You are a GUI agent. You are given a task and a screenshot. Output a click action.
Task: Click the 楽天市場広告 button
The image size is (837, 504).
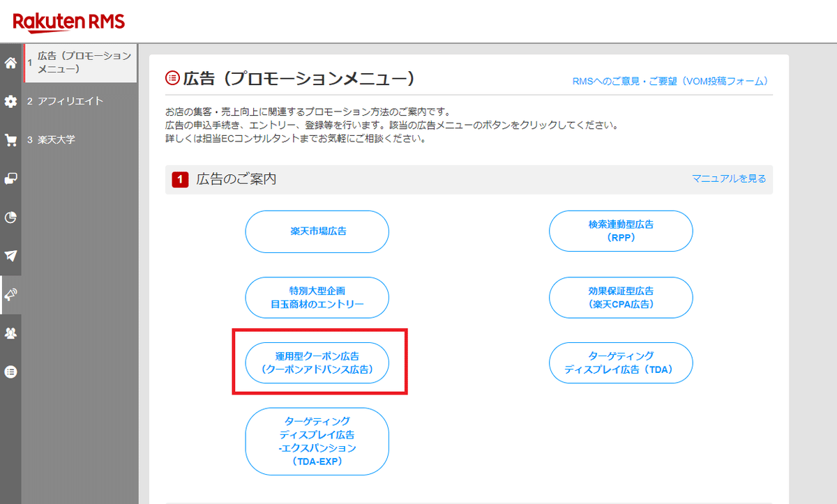click(x=317, y=231)
